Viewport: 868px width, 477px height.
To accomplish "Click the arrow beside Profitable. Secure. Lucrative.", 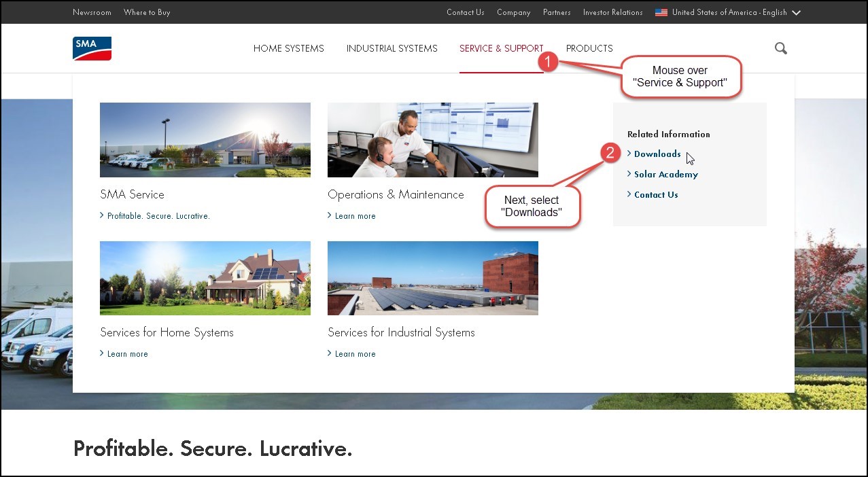I will click(102, 215).
